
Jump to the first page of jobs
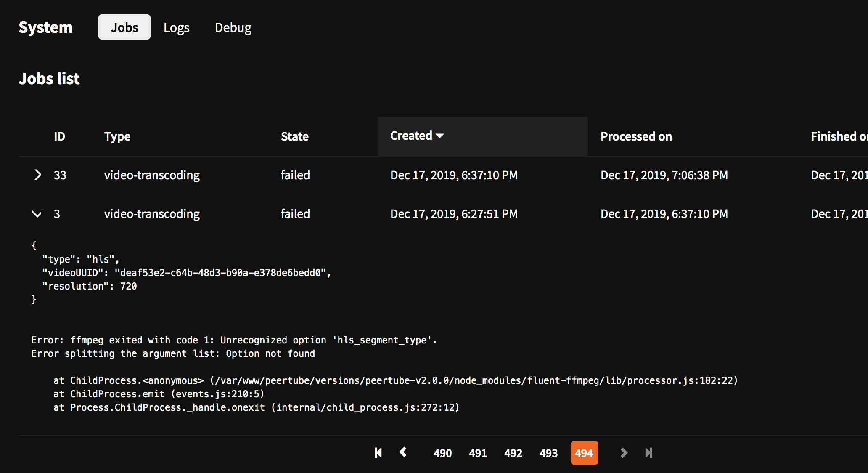(x=377, y=453)
